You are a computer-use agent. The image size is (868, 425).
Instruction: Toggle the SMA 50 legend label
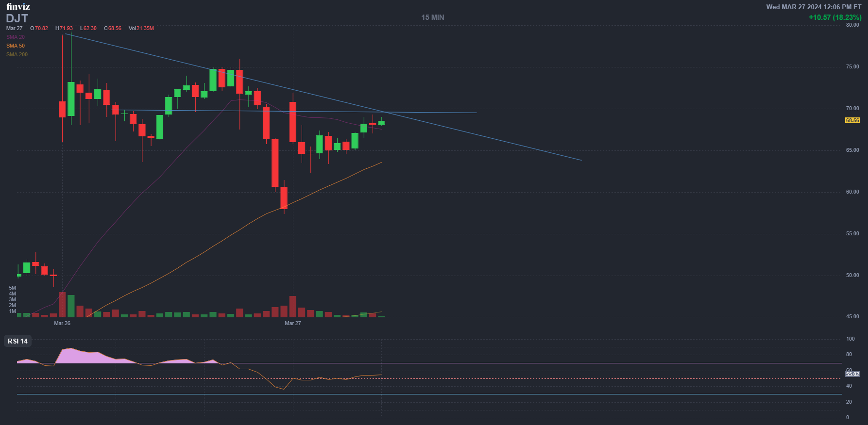click(15, 46)
